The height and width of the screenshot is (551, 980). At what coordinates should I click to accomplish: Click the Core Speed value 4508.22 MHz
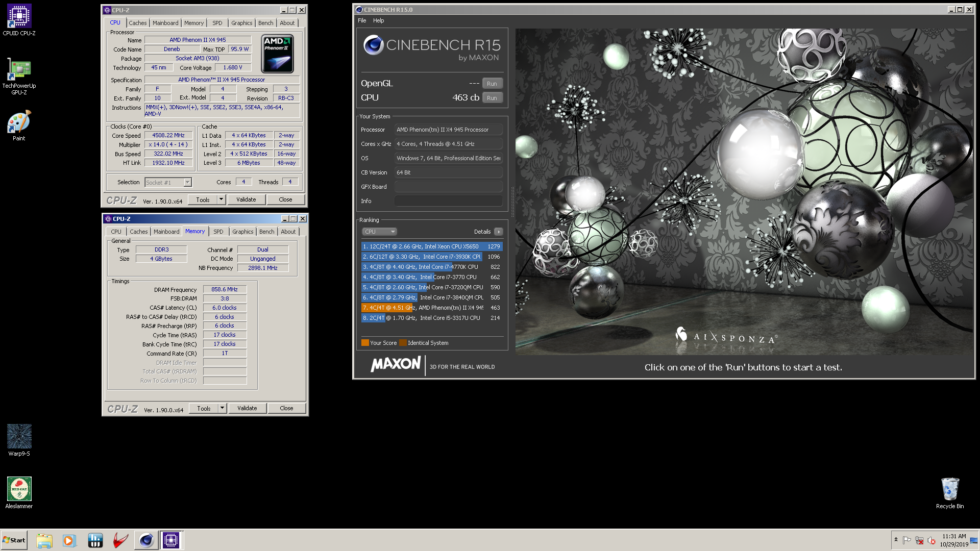click(x=168, y=135)
